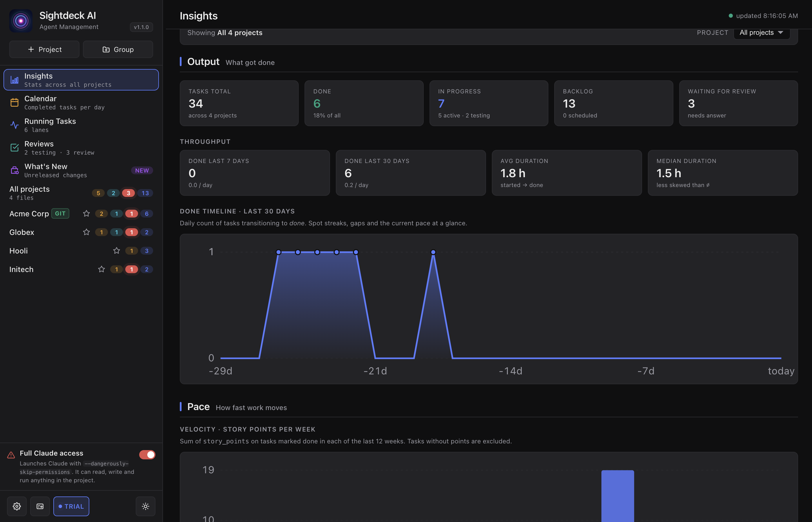Go to Calendar view
Screen dimensions: 812x522
(x=81, y=102)
